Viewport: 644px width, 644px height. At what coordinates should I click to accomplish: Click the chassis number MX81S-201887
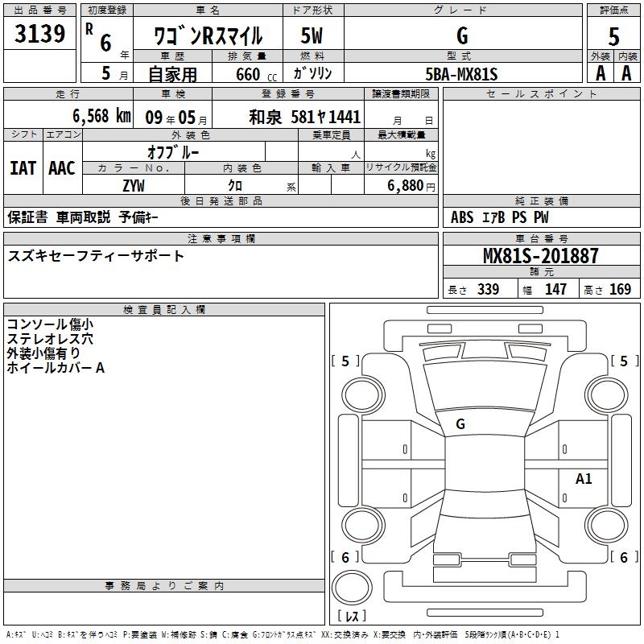point(540,256)
